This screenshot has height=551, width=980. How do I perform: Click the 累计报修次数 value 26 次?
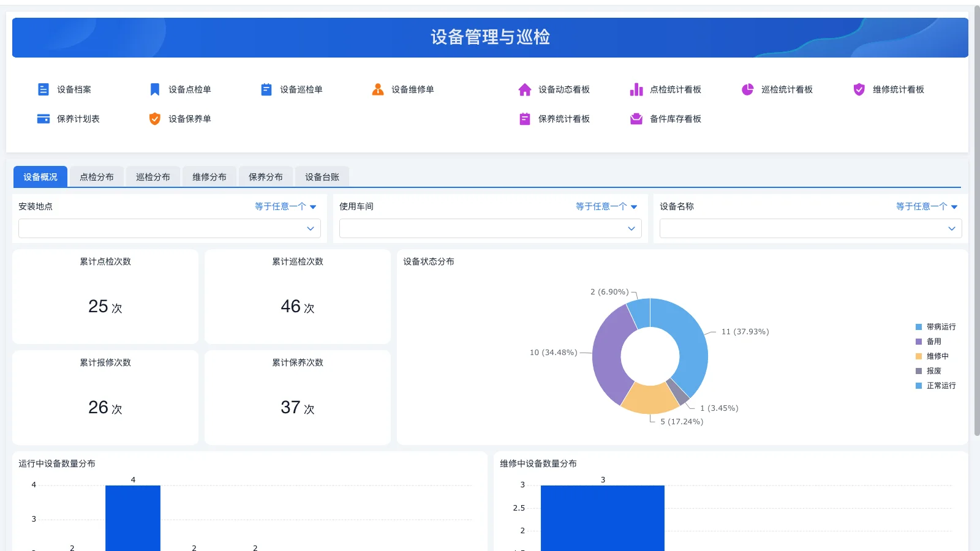pyautogui.click(x=105, y=407)
